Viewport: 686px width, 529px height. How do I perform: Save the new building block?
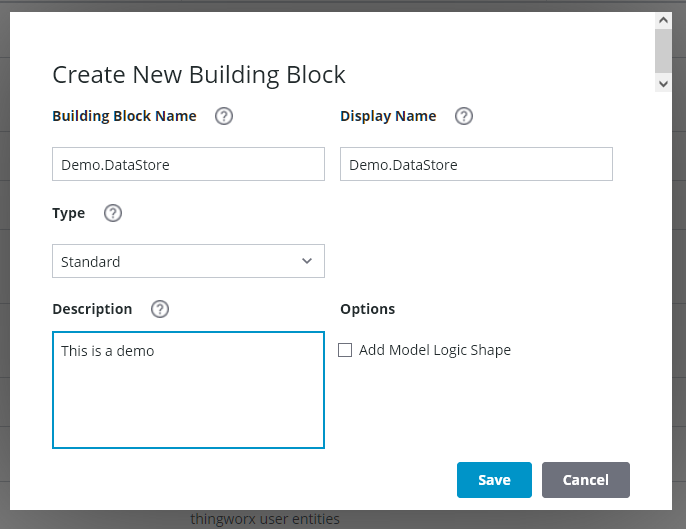[x=494, y=480]
